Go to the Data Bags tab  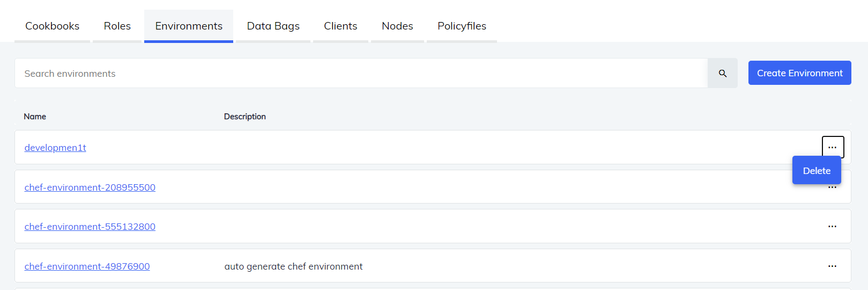click(273, 26)
